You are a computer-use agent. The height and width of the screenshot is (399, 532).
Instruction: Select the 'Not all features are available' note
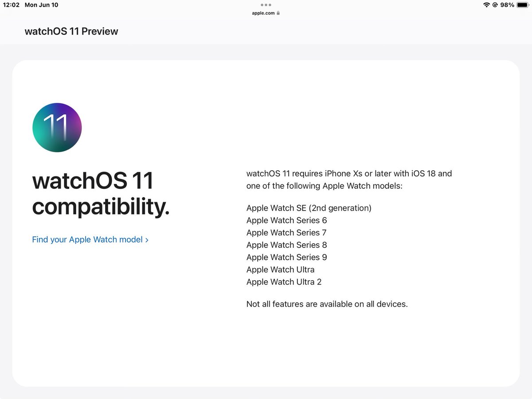tap(327, 304)
